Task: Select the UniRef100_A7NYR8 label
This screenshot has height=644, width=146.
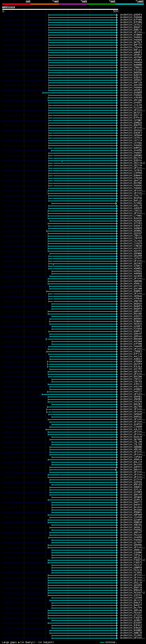Action: click(131, 98)
